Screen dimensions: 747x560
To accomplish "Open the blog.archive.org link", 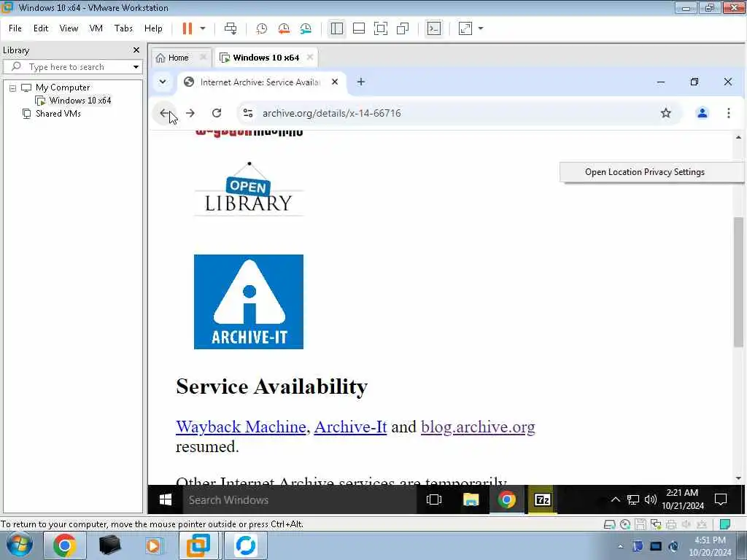I will coord(478,427).
